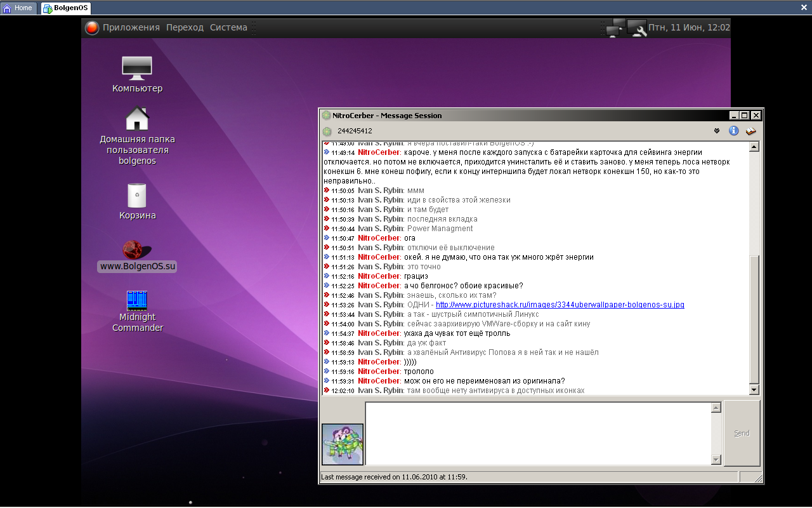The height and width of the screenshot is (508, 812).
Task: Click the chat log scrollbar thumb
Action: (x=754, y=319)
